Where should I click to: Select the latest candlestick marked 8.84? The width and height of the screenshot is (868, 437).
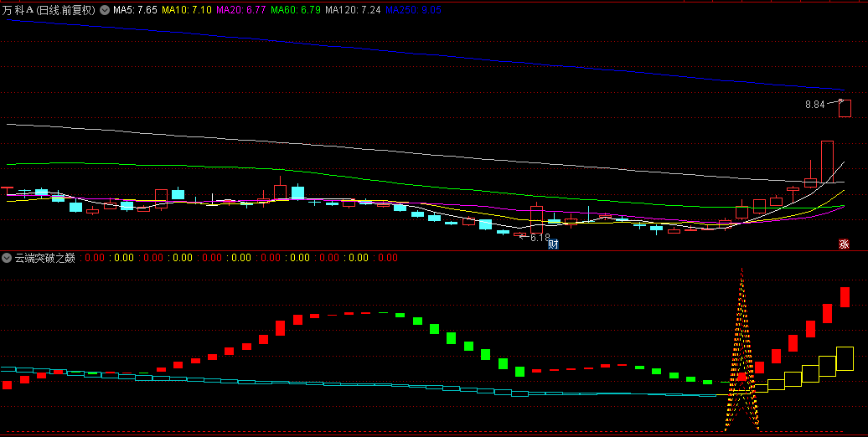pyautogui.click(x=845, y=109)
